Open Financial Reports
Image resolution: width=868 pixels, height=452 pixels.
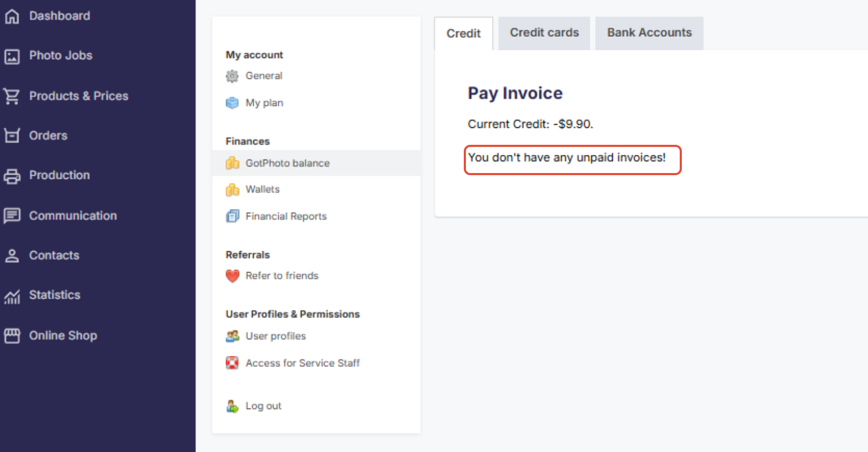[286, 216]
